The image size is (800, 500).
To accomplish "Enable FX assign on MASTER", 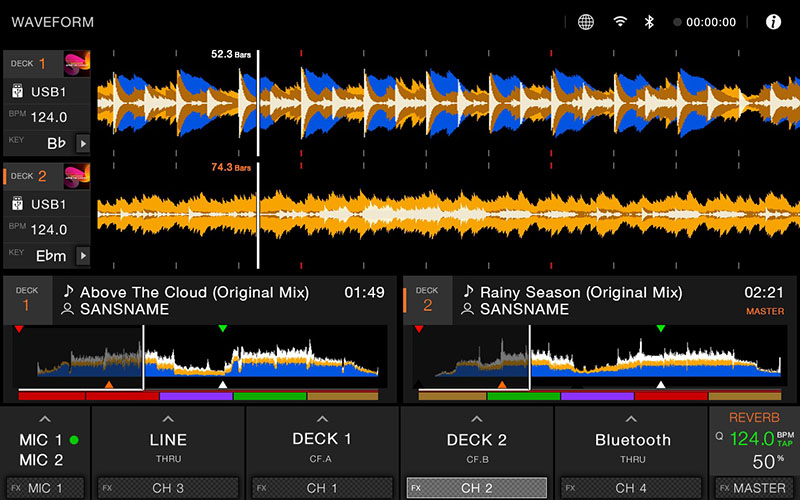I will coord(754,488).
